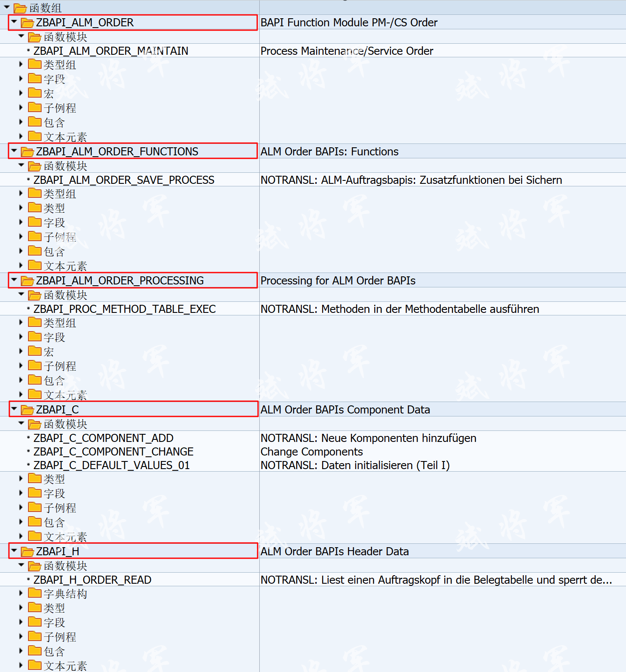Expand 类型组 under ZBAPI_ALM_ORDER_FUNCTIONS

click(x=21, y=193)
